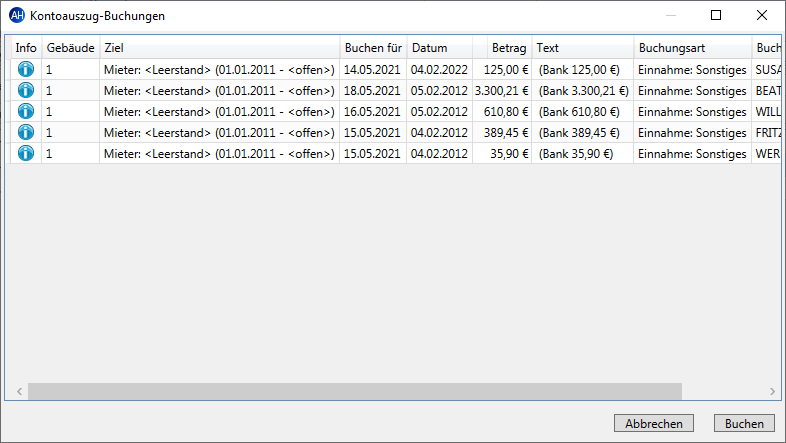Sort table by Betrag column header
The height and width of the screenshot is (443, 786).
click(x=502, y=48)
